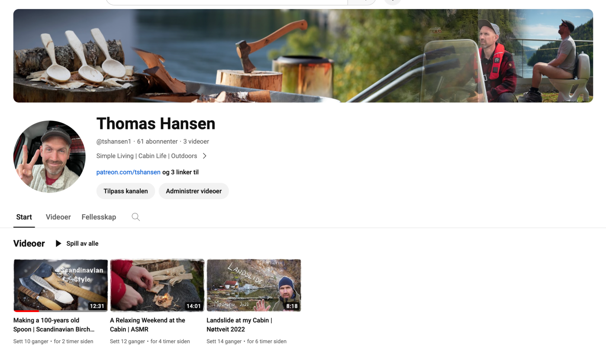Click 'Landslide at my Cabin' video title

[x=239, y=325]
